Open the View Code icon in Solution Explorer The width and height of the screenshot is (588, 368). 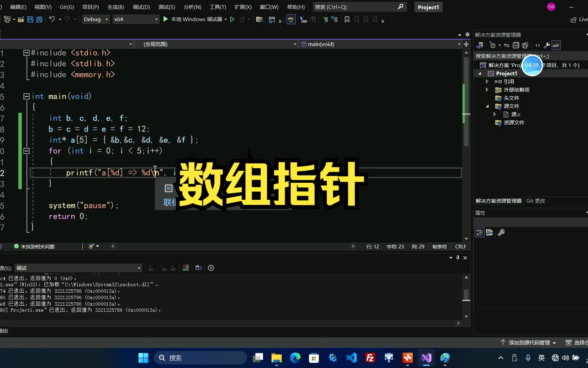point(537,45)
